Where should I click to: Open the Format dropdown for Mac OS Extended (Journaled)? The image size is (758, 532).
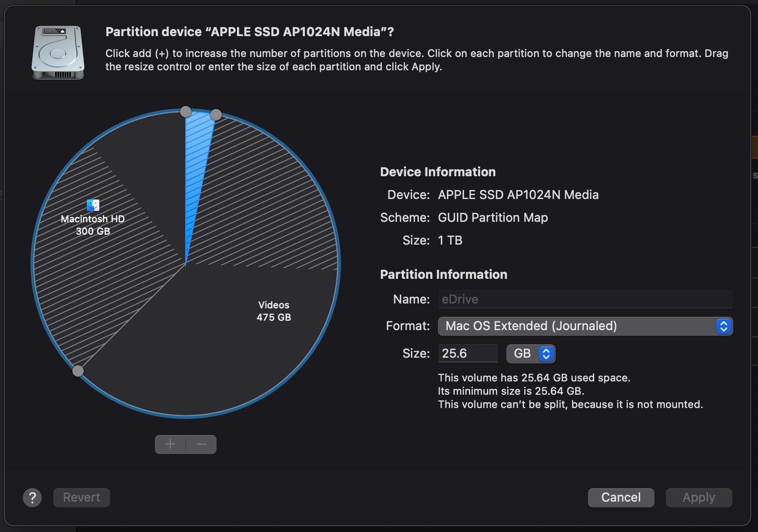(585, 326)
